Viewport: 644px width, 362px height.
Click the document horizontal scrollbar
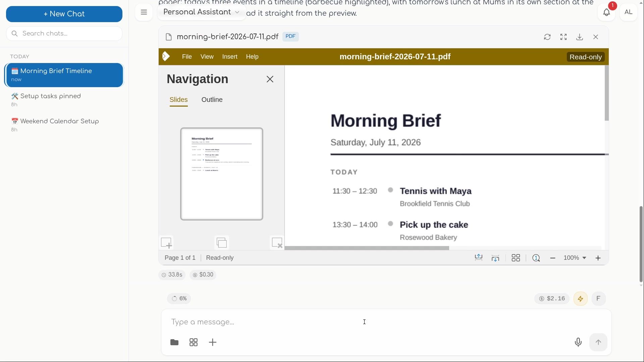367,248
